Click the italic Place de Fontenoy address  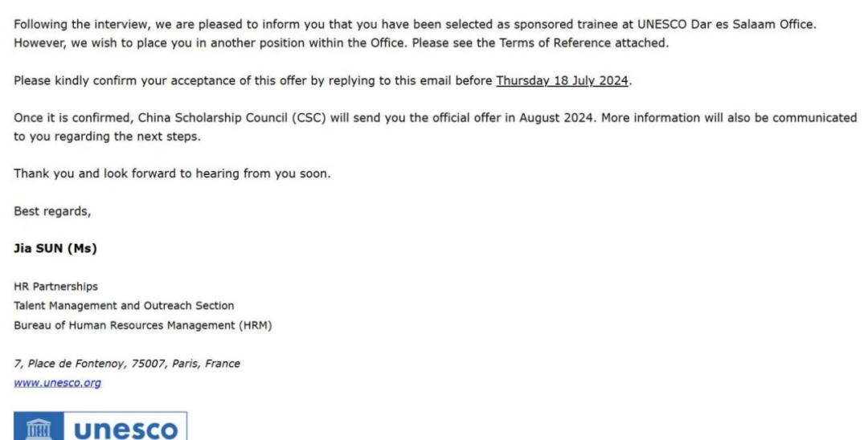[126, 364]
